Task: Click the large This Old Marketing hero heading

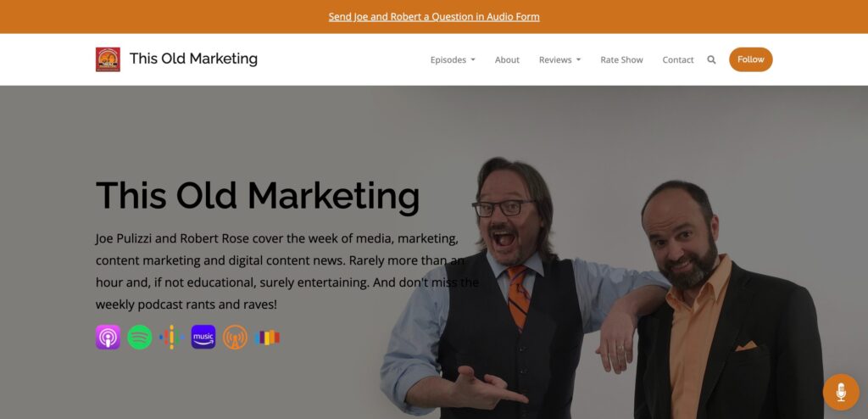Action: pos(258,196)
